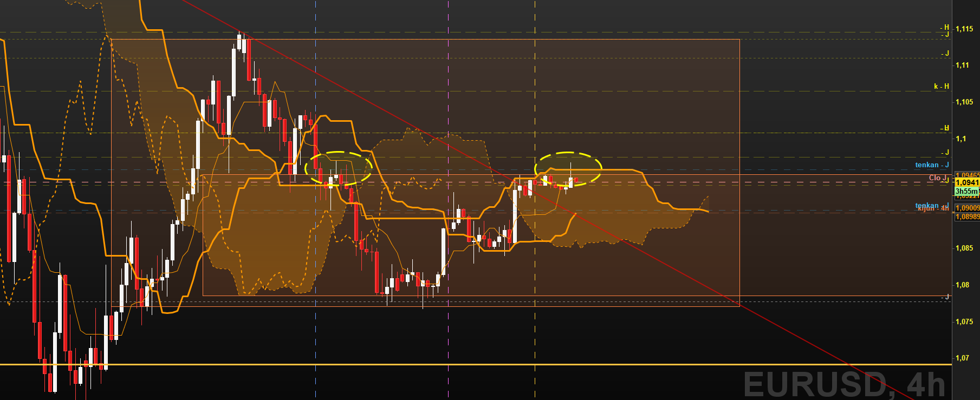Screen dimensions: 980x400
Task: Click the 1,09465 orange price tag
Action: tap(967, 175)
